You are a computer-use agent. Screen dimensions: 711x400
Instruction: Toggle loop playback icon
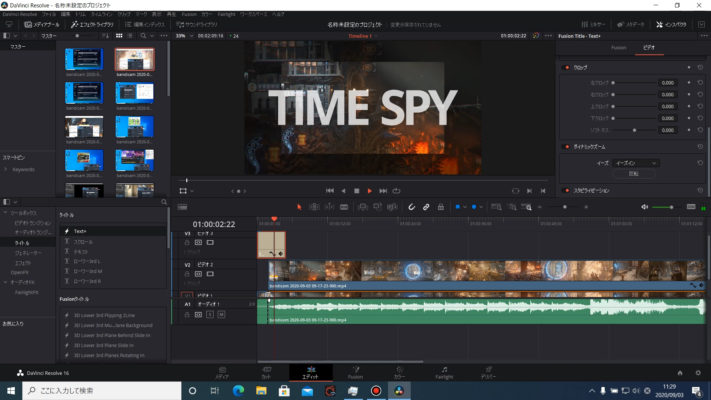(x=396, y=191)
